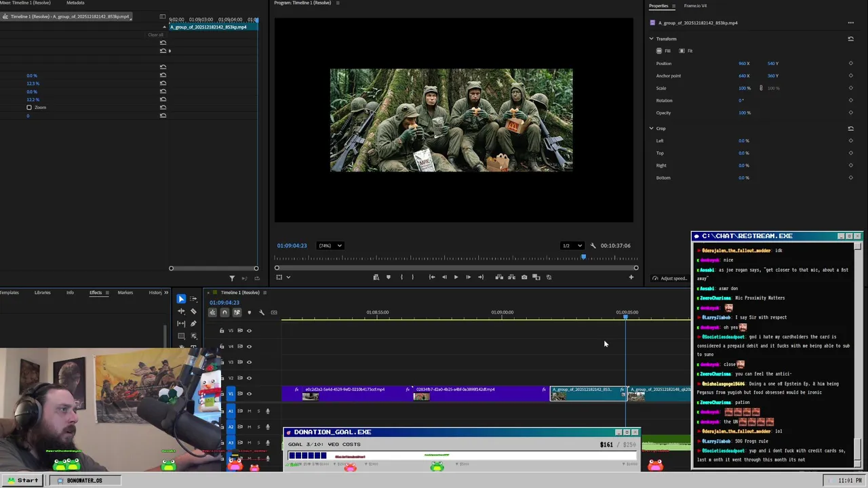The height and width of the screenshot is (488, 868).
Task: Mark In point in program monitor
Action: (401, 277)
